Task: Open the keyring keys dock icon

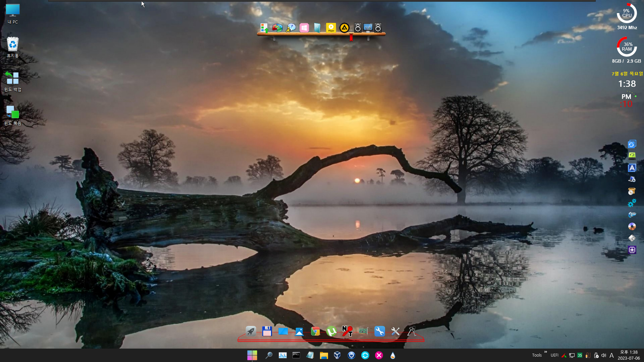Action: pyautogui.click(x=412, y=331)
